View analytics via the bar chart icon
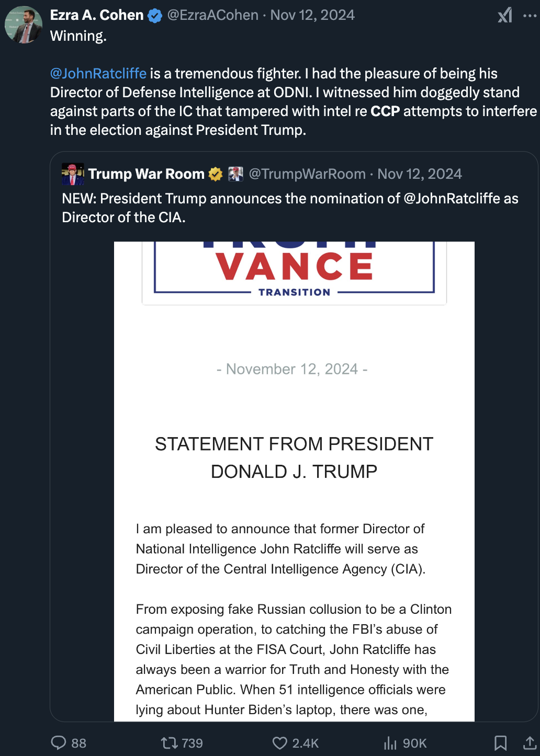540x756 pixels. (390, 742)
